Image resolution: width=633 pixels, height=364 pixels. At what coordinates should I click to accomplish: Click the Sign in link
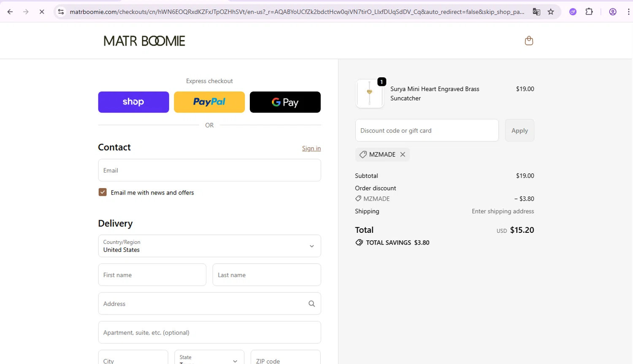pyautogui.click(x=311, y=148)
